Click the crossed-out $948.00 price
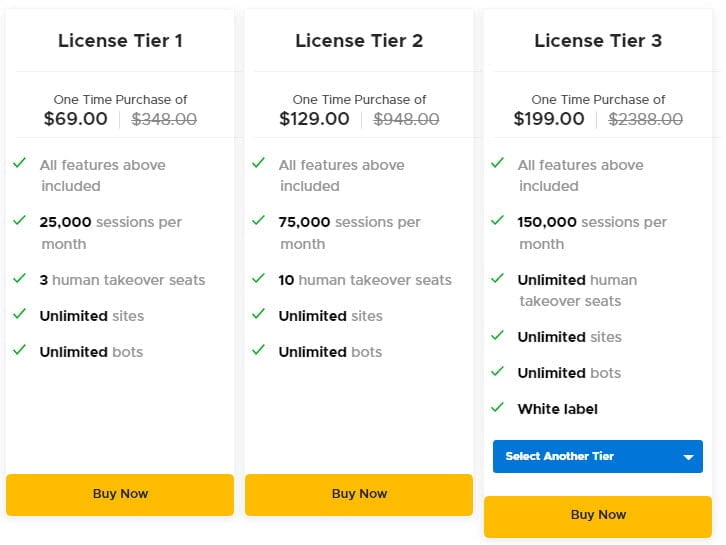726x545 pixels. pyautogui.click(x=406, y=119)
